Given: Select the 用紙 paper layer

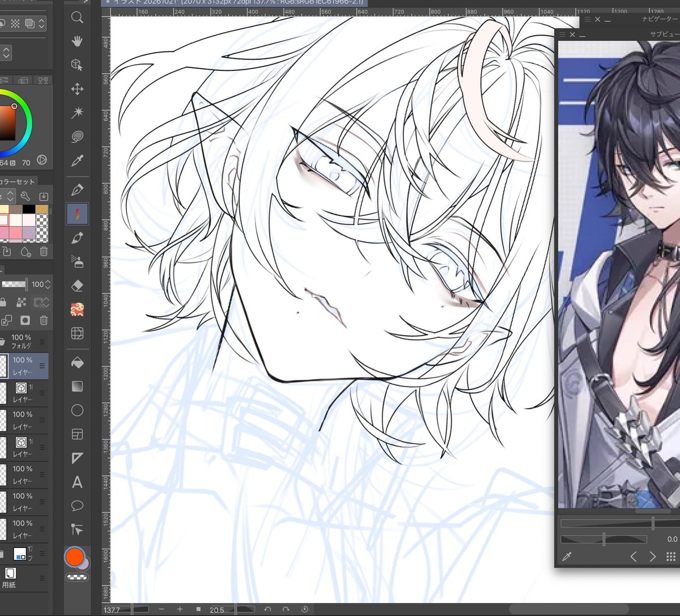Looking at the screenshot, I should point(24,578).
